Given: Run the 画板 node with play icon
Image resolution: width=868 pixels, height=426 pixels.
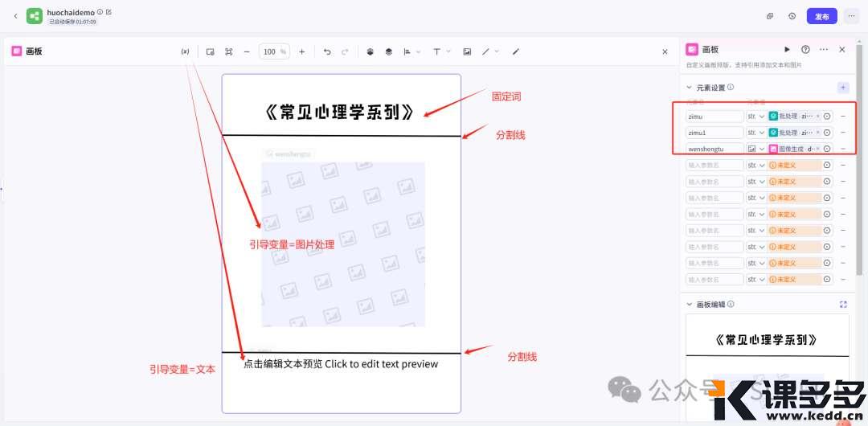Looking at the screenshot, I should (x=787, y=49).
